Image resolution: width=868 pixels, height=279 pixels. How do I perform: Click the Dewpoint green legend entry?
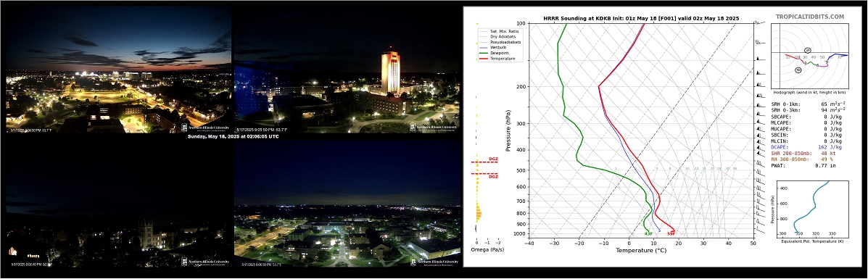point(495,53)
